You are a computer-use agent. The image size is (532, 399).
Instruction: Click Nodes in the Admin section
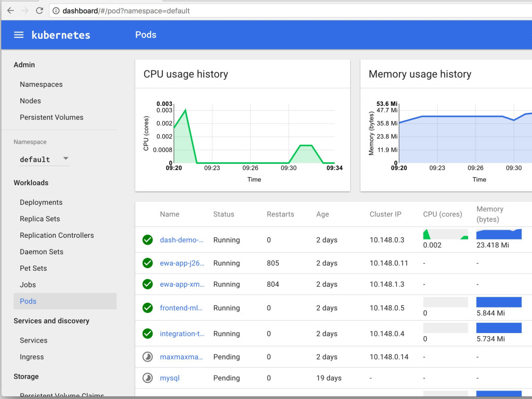tap(30, 101)
